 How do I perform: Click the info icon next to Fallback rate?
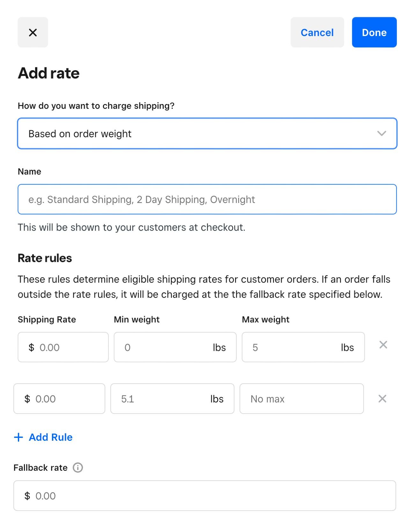(78, 467)
